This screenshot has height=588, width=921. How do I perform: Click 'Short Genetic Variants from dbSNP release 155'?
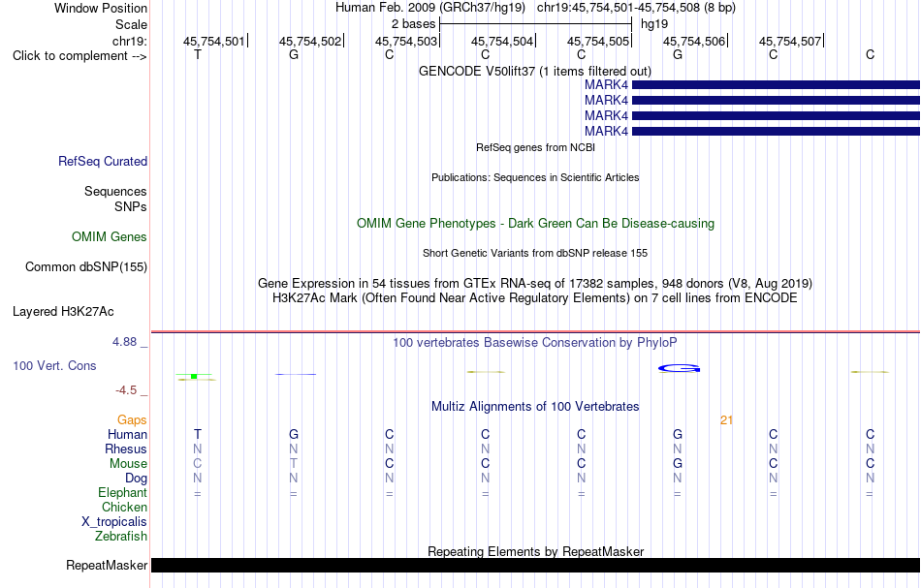coord(535,254)
